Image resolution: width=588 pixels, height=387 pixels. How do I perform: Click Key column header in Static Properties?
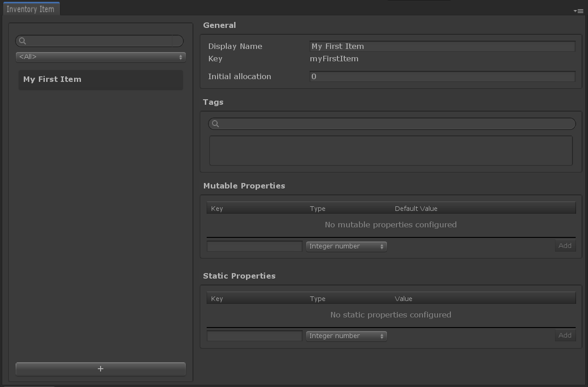(x=217, y=299)
